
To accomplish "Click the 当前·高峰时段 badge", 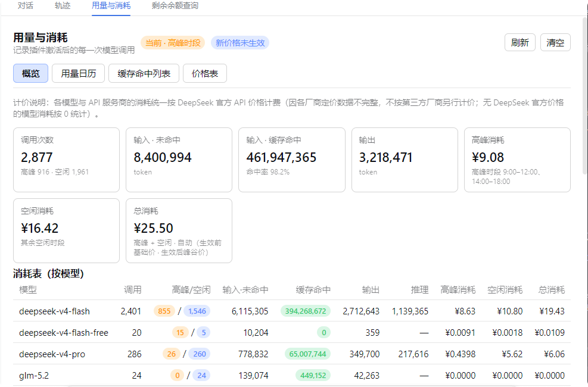I will (173, 43).
